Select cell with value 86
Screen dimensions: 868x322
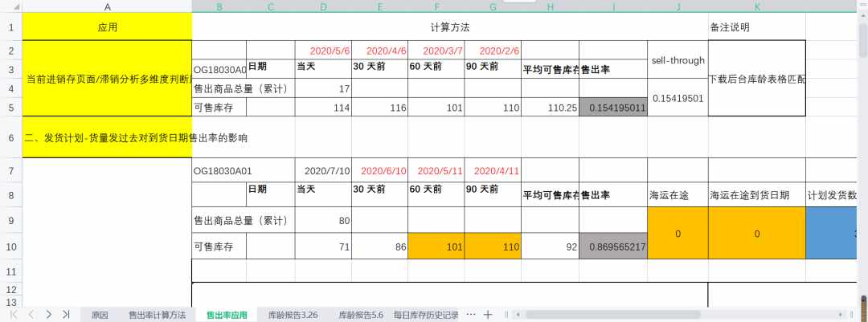pos(379,247)
